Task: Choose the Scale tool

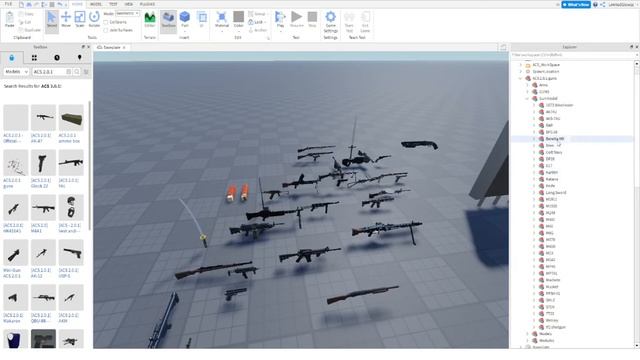Action: [80, 19]
